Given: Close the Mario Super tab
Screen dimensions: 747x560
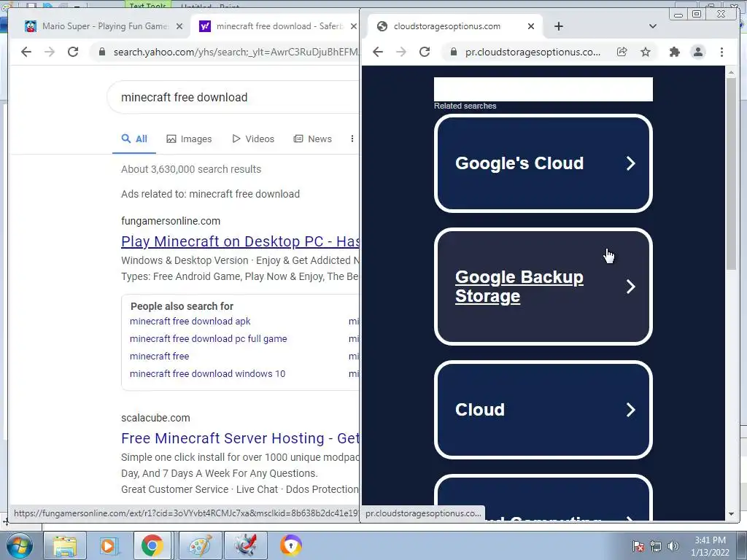Looking at the screenshot, I should point(179,26).
